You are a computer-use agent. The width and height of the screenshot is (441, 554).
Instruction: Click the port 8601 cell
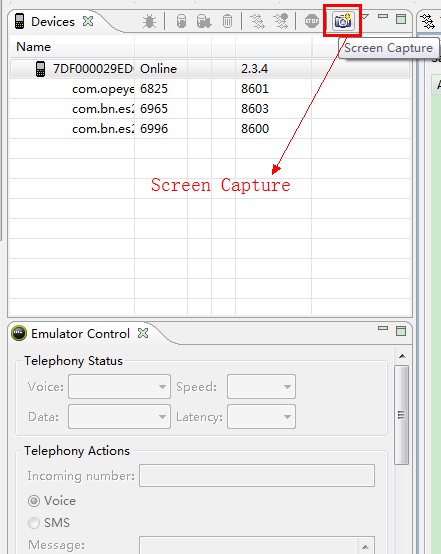[255, 89]
